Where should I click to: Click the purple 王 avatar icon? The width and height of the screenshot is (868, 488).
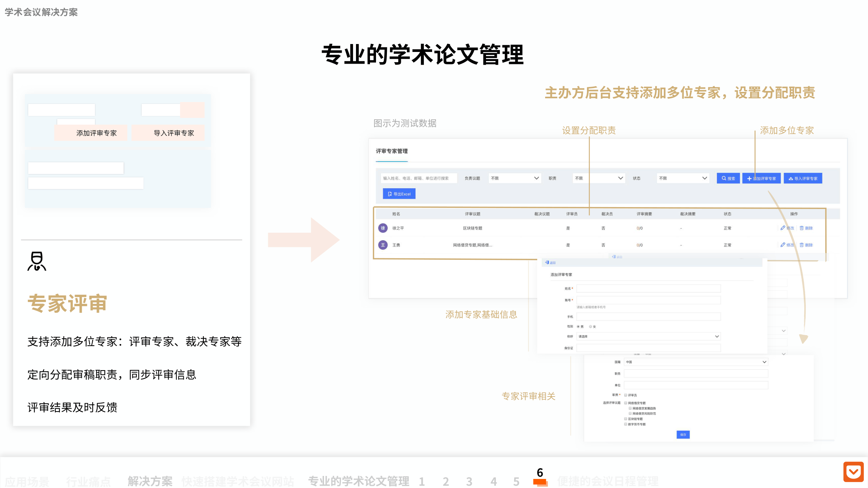(383, 245)
